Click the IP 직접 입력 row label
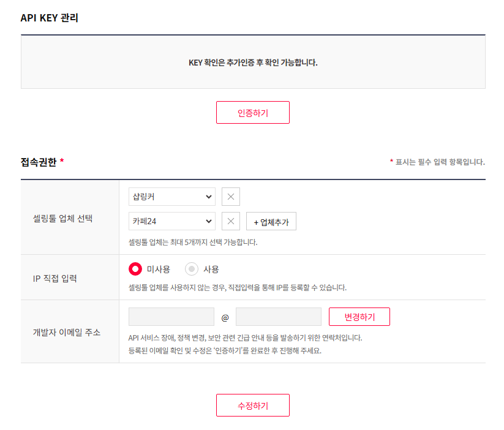Viewport: 504px width, 430px height. [55, 278]
